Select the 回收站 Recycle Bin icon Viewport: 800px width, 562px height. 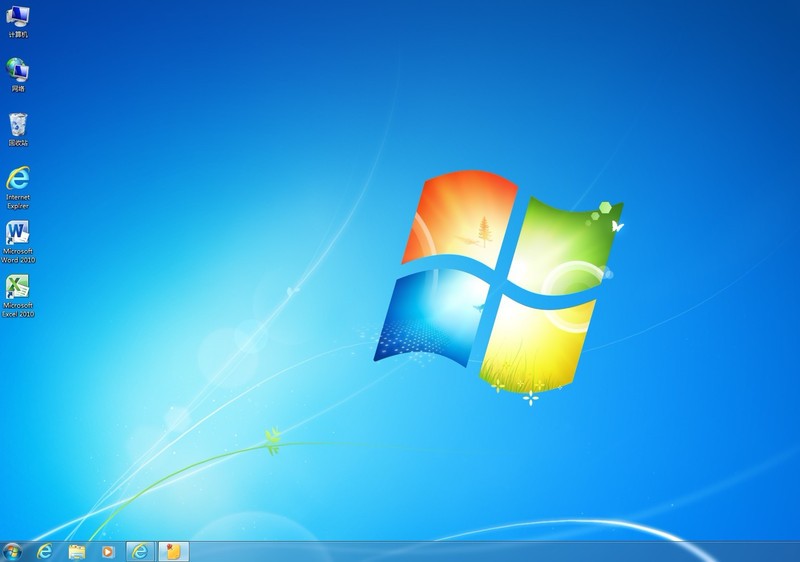(18, 130)
